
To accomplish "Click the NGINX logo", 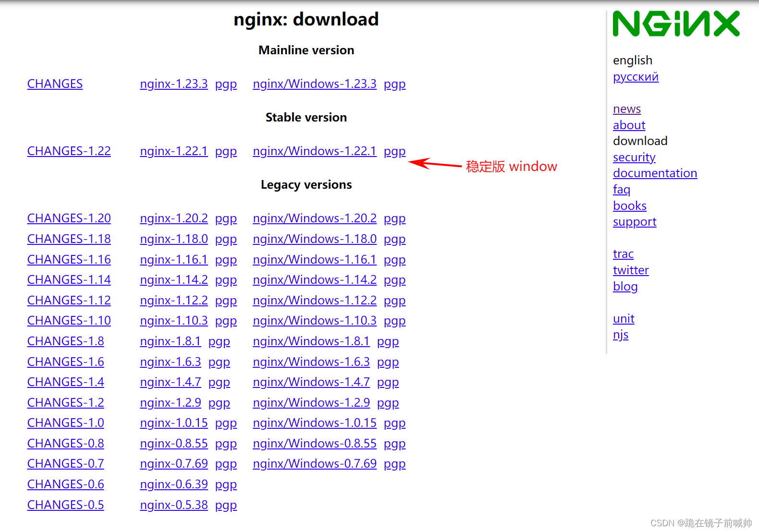I will tap(676, 24).
